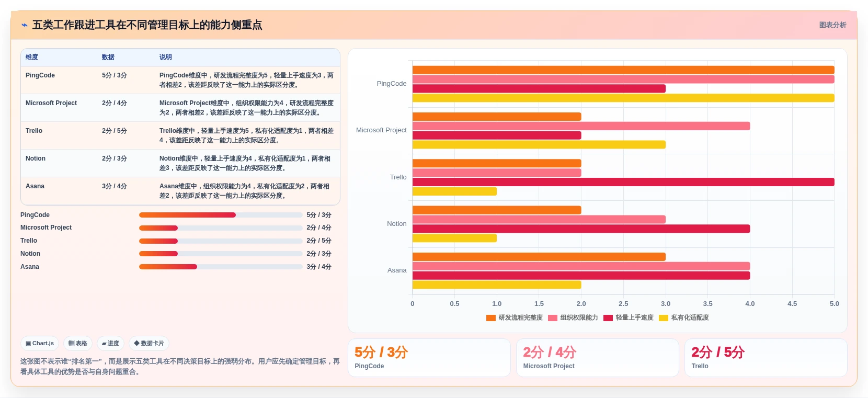Click the 2分 / 5分 value in the Trello table row
868x398 pixels.
click(115, 131)
